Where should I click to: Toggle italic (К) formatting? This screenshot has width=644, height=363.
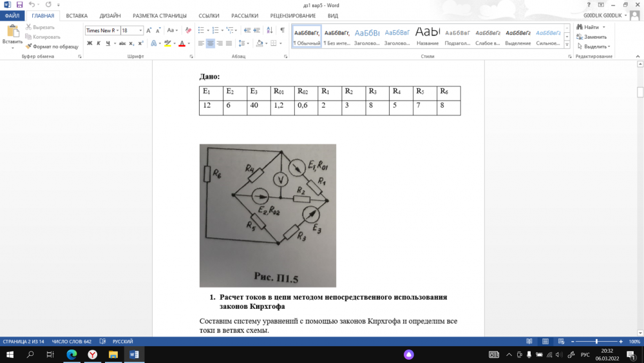[x=99, y=43]
